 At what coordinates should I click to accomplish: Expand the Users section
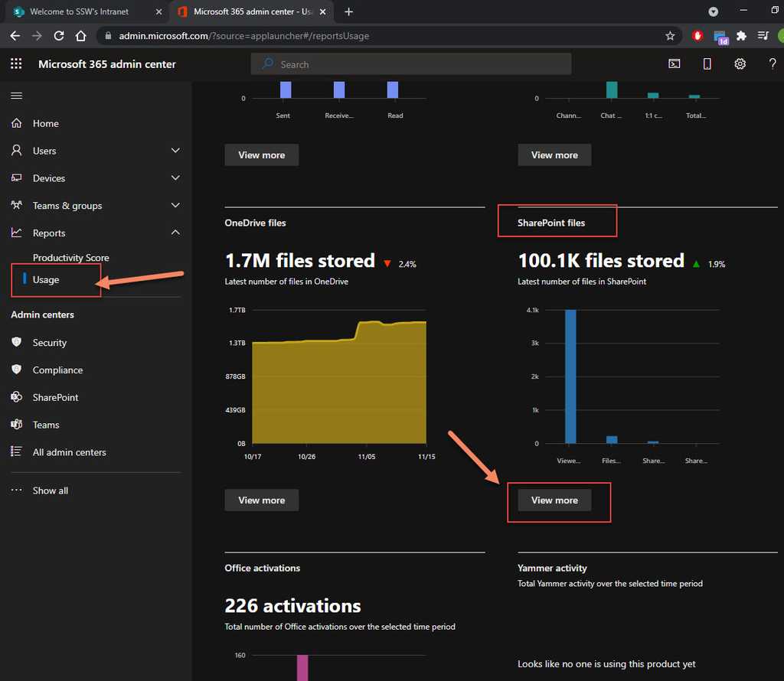[x=175, y=150]
